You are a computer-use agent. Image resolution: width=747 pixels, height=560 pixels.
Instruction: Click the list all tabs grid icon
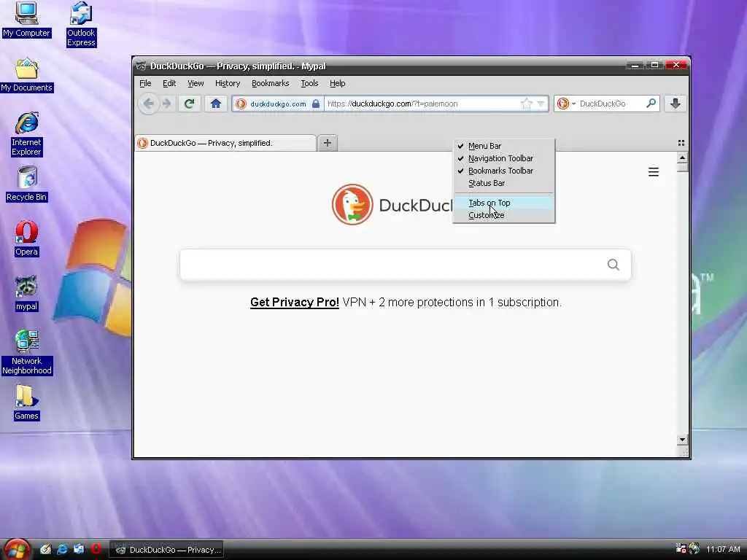[681, 143]
